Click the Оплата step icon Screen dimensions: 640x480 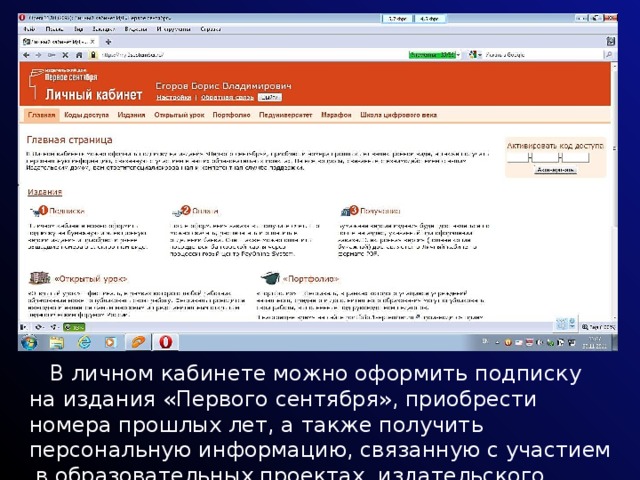[x=181, y=211]
